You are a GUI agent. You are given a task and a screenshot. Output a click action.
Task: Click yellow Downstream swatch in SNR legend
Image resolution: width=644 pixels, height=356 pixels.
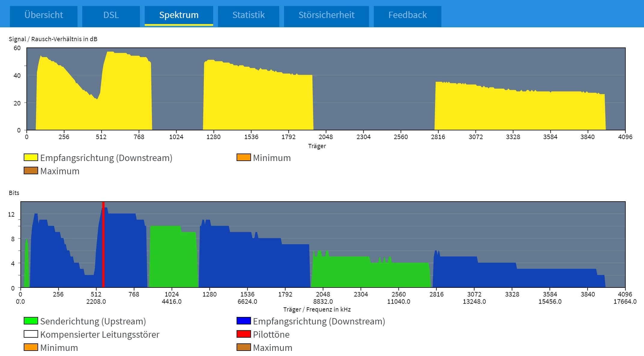click(x=31, y=157)
